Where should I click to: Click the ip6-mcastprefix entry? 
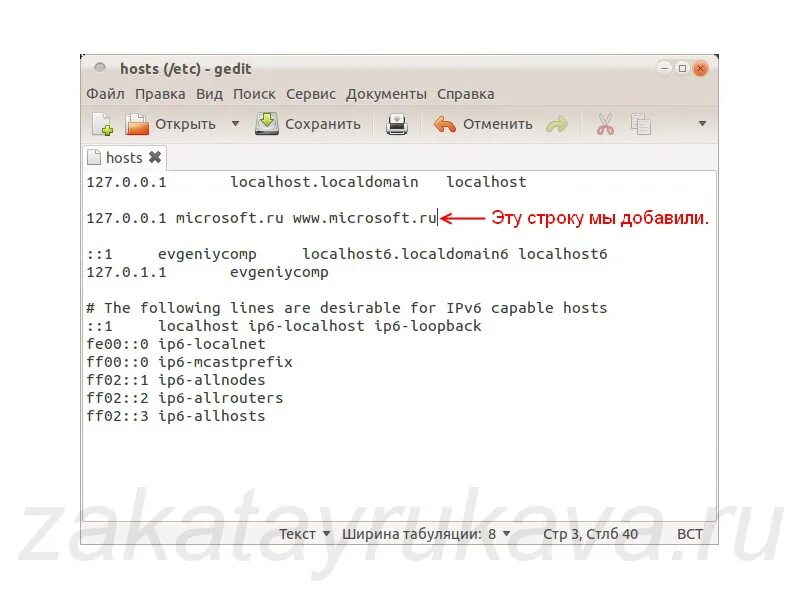[x=225, y=362]
